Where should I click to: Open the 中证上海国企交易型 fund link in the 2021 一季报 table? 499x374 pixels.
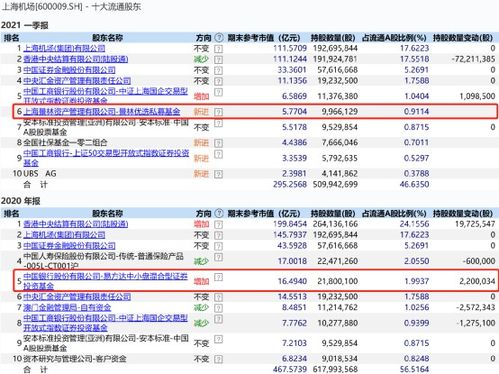point(106,96)
